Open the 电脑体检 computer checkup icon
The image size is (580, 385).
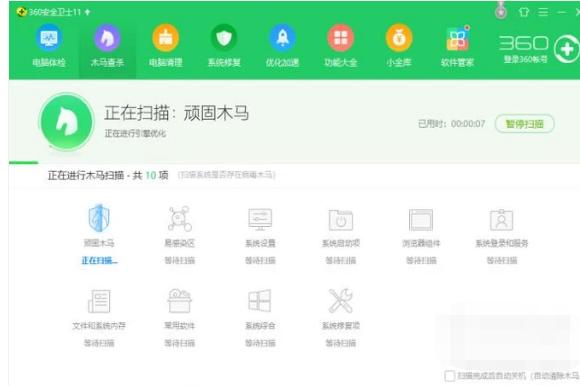49,38
